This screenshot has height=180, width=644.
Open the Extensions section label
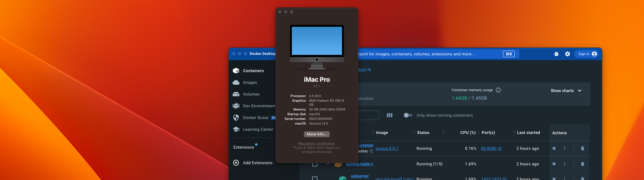244,147
